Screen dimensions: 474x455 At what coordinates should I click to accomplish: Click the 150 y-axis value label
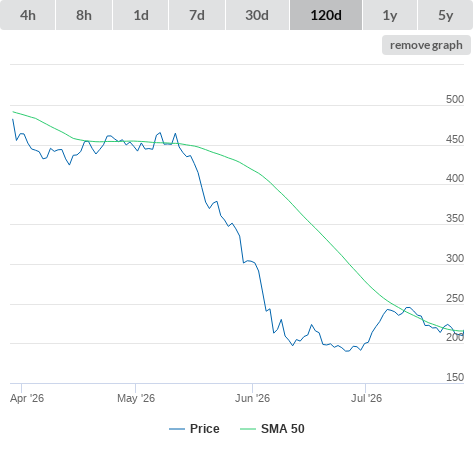click(455, 377)
